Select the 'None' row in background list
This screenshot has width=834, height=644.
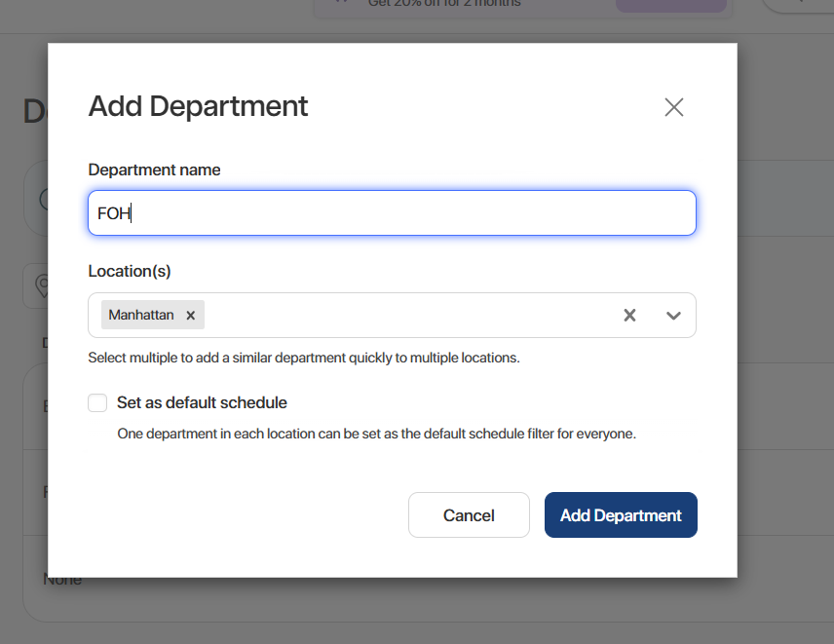point(62,580)
